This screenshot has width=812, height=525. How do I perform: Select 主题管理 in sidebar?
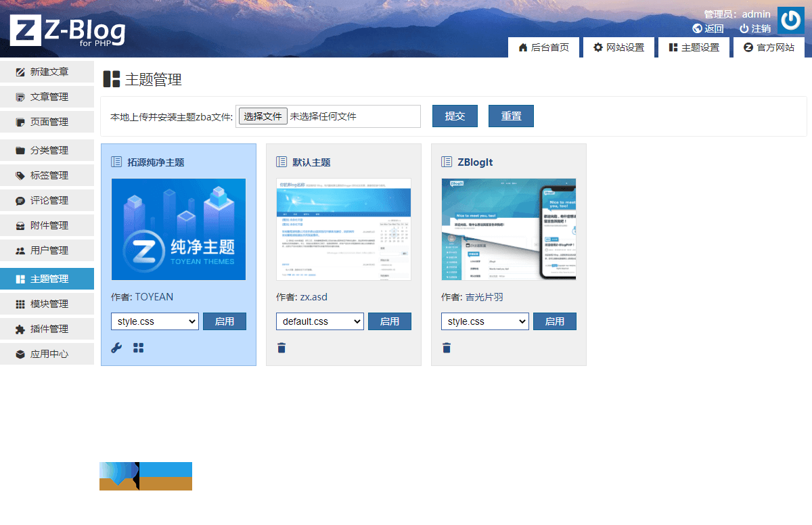47,279
